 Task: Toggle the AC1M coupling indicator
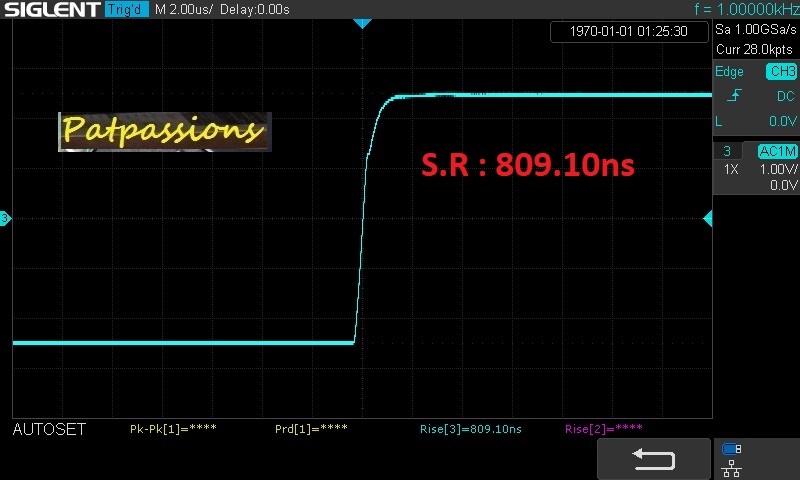(x=777, y=151)
